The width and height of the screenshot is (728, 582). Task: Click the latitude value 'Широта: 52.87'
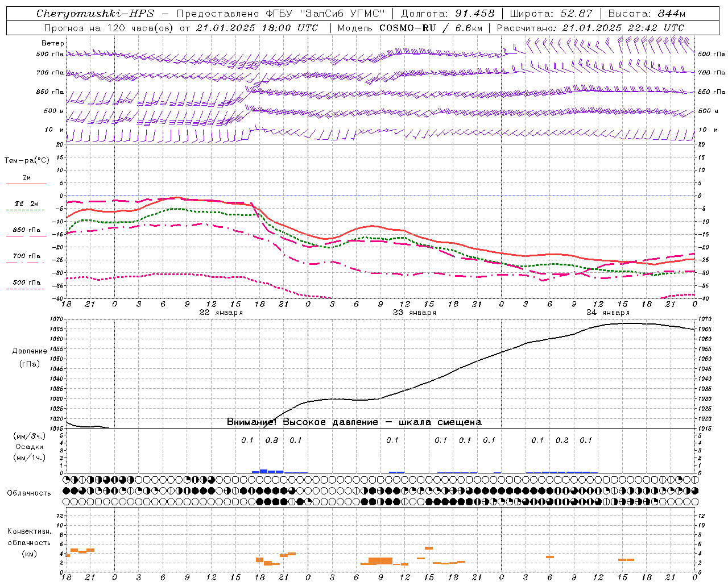[x=551, y=14]
